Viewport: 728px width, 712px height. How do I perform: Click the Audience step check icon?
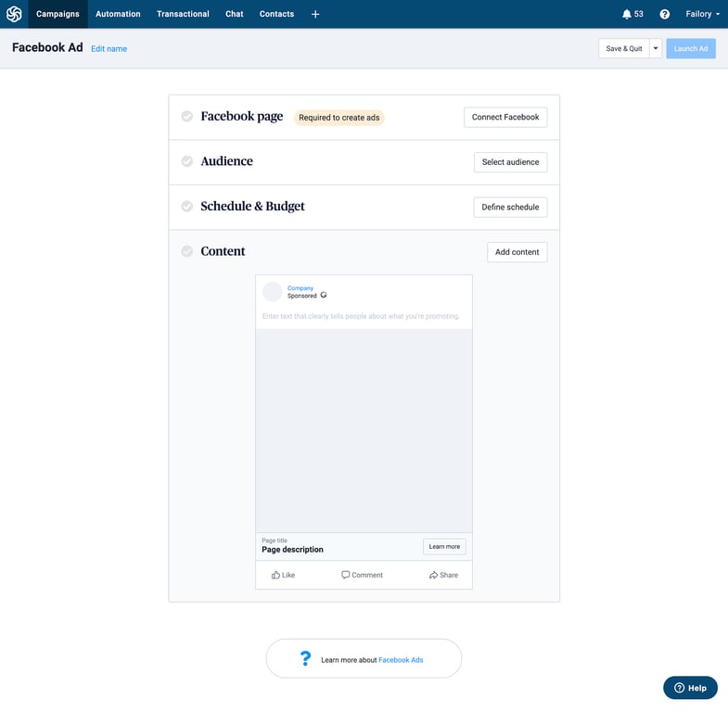click(x=187, y=161)
